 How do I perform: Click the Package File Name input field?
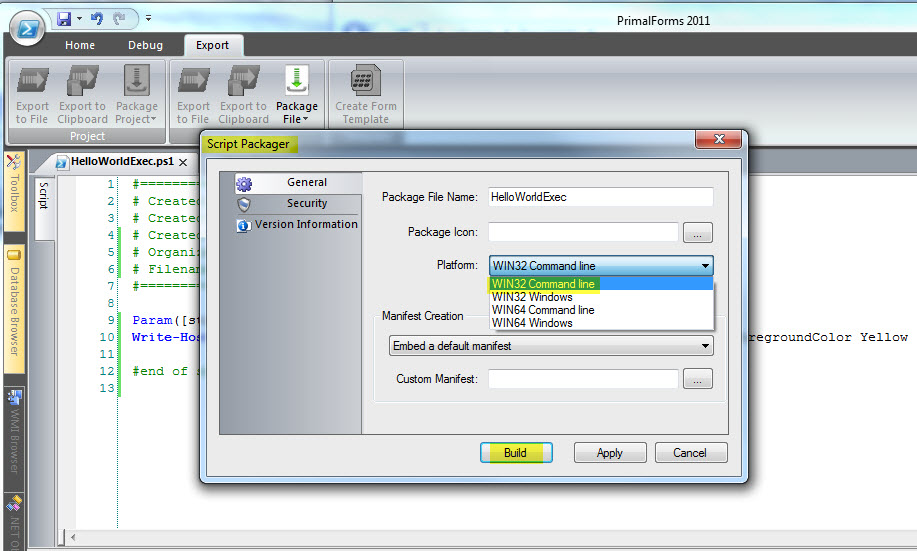tap(601, 197)
